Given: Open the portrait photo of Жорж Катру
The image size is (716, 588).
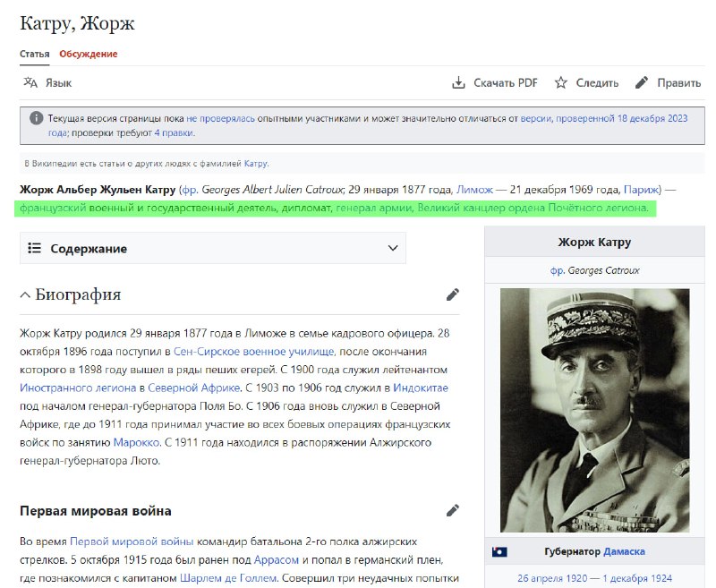Looking at the screenshot, I should click(594, 410).
